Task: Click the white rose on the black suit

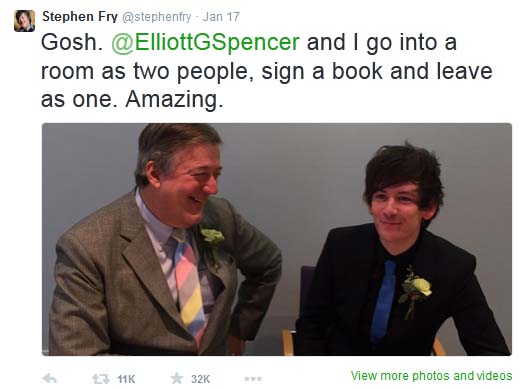Action: click(x=416, y=290)
